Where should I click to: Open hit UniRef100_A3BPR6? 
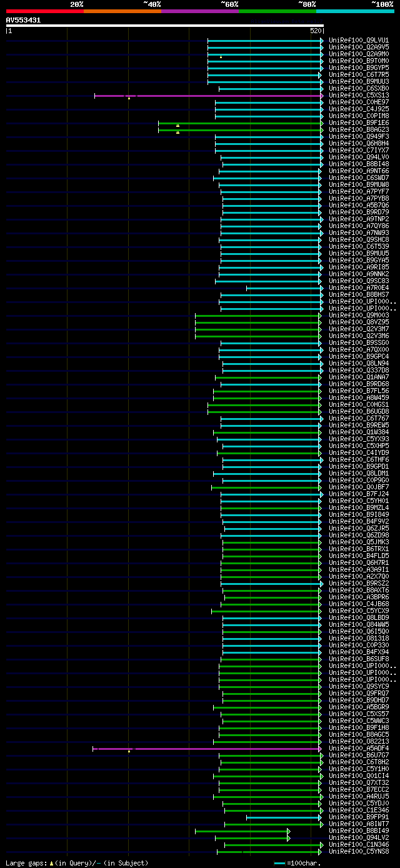pyautogui.click(x=359, y=597)
